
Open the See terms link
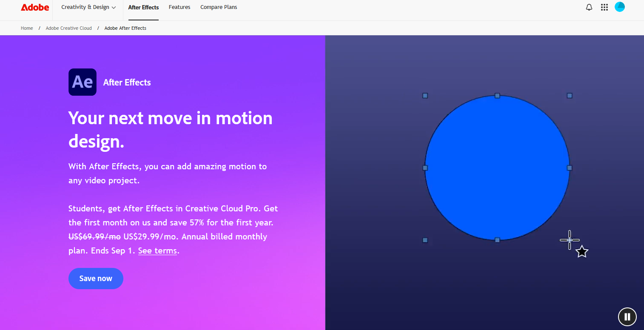157,250
